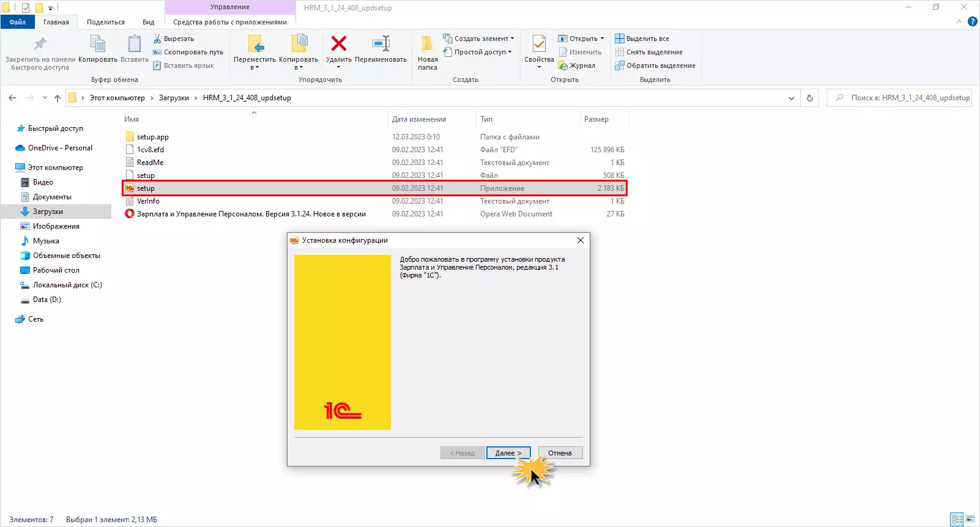Viewport: 980px width, 527px height.
Task: Click the Paste shortcut icon
Action: click(x=157, y=65)
